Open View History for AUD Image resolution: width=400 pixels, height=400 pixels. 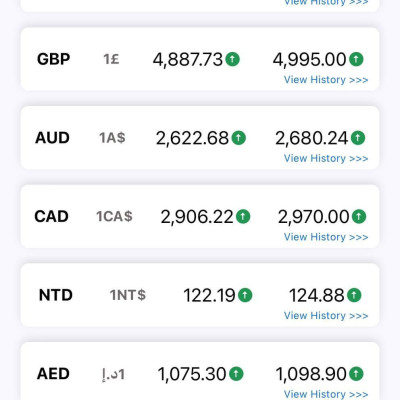pyautogui.click(x=326, y=158)
